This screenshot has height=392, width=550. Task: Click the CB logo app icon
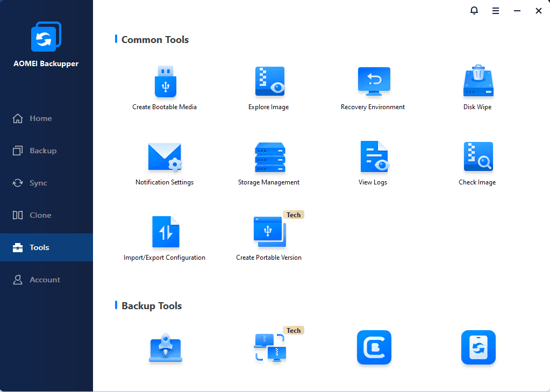(x=374, y=347)
